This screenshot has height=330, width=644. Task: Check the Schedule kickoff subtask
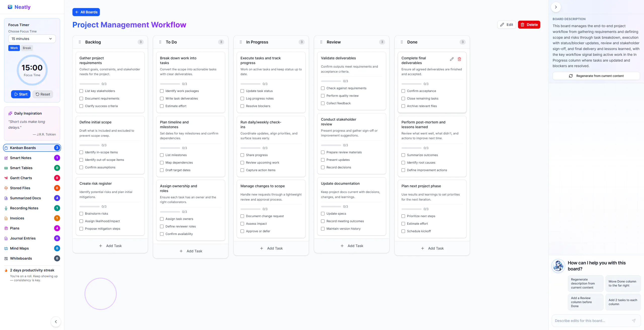[403, 231]
